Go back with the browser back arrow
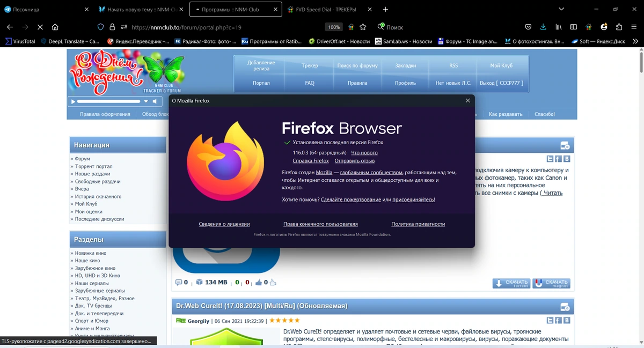The height and width of the screenshot is (348, 644). tap(10, 27)
